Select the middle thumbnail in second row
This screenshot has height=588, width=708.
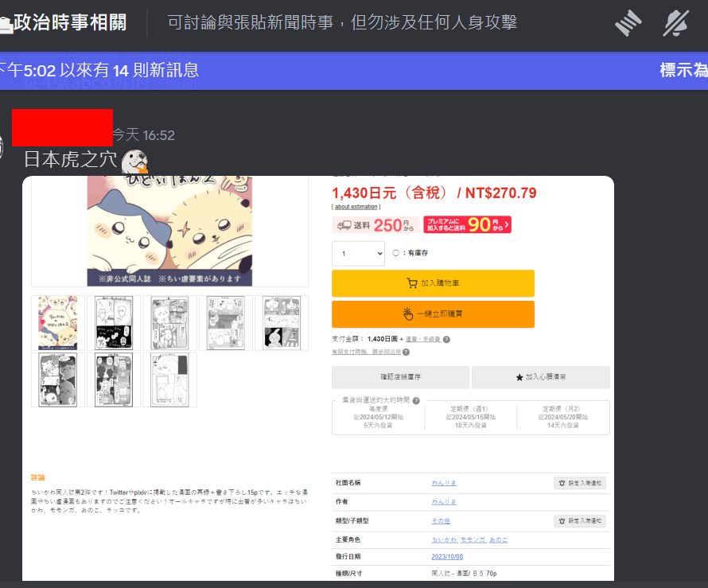click(x=114, y=380)
